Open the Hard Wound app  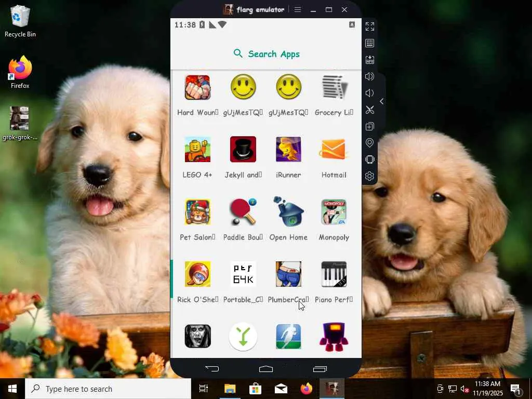(x=197, y=88)
